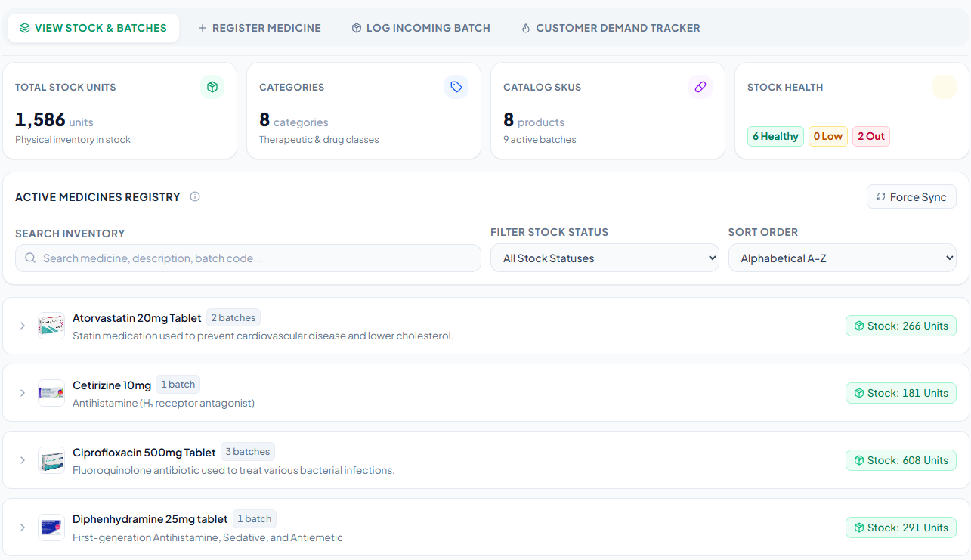Viewport: 971px width, 560px height.
Task: Switch to Register Medicine tab
Action: [x=259, y=28]
